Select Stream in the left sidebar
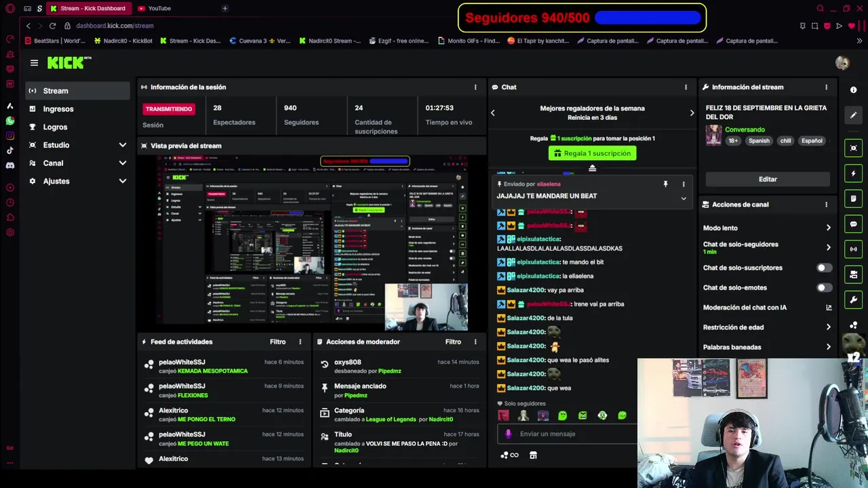Viewport: 868px width, 488px height. pyautogui.click(x=77, y=91)
